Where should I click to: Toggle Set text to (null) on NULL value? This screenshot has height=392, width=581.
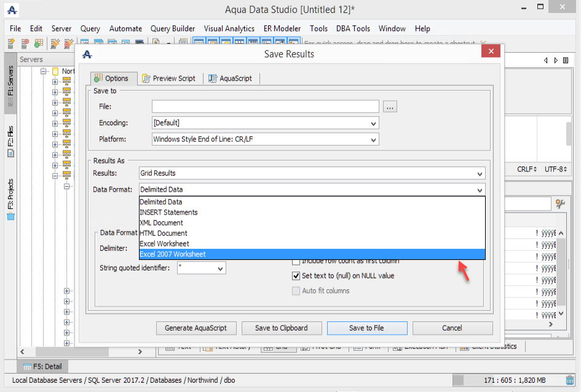(x=296, y=276)
